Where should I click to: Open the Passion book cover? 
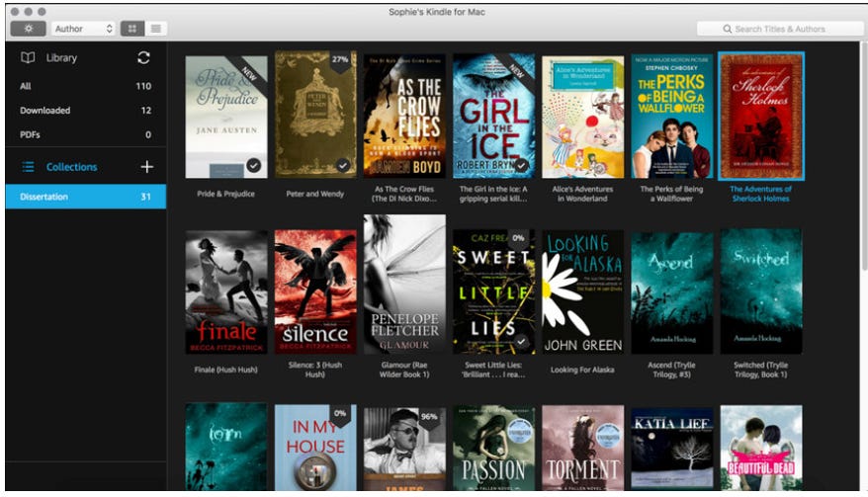tap(493, 449)
